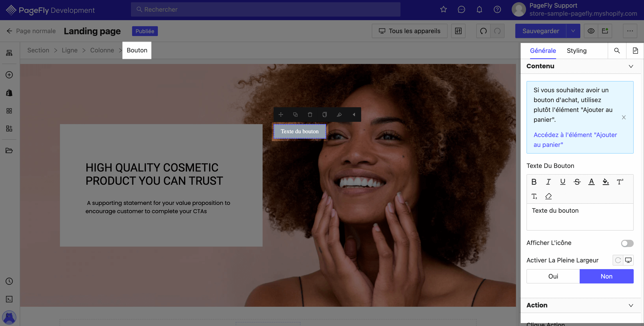644x326 pixels.
Task: Collapse the Contenu section
Action: (x=631, y=66)
